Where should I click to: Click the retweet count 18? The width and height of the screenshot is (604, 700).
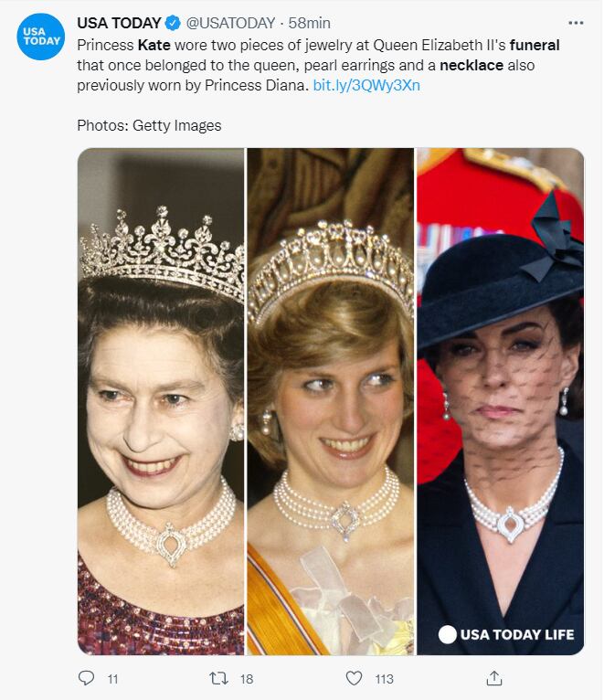pos(246,679)
